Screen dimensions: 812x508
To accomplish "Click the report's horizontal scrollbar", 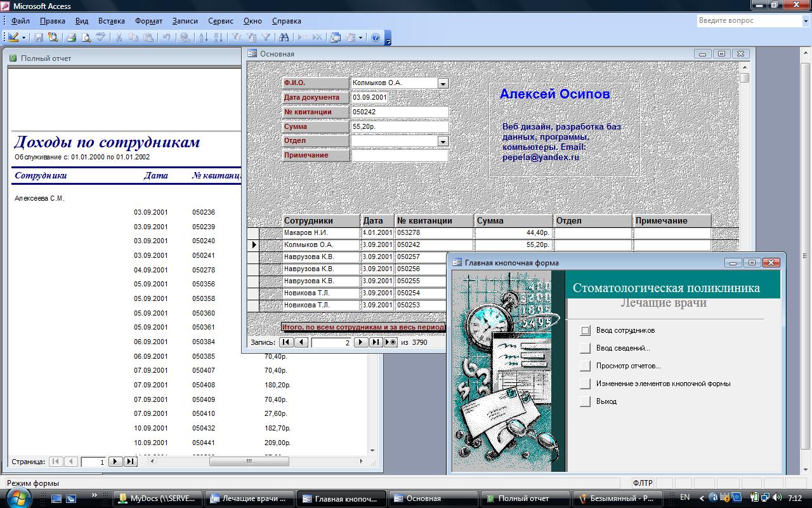I will pos(249,462).
